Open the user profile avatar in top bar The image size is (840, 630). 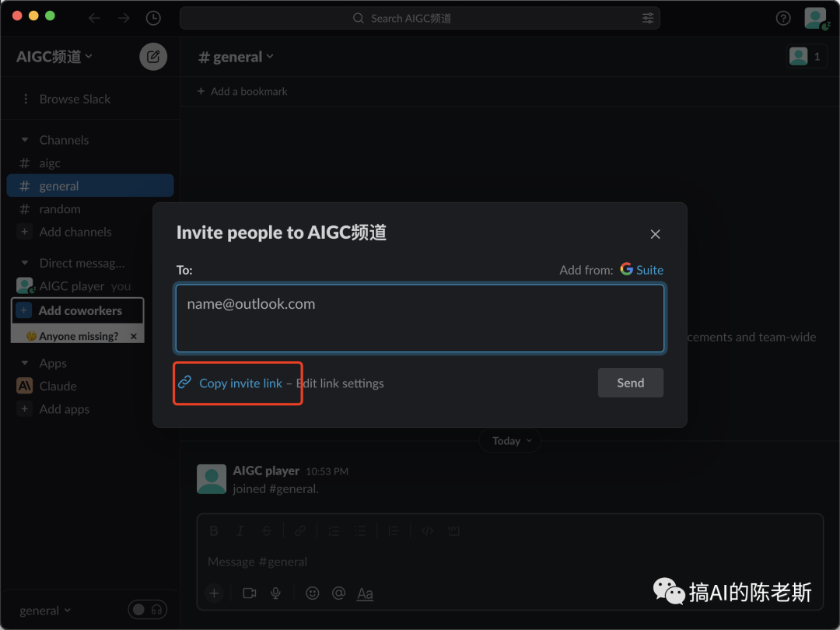[815, 18]
